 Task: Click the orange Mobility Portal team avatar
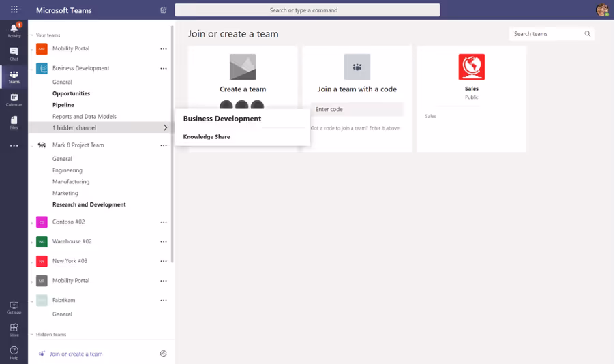pyautogui.click(x=42, y=48)
